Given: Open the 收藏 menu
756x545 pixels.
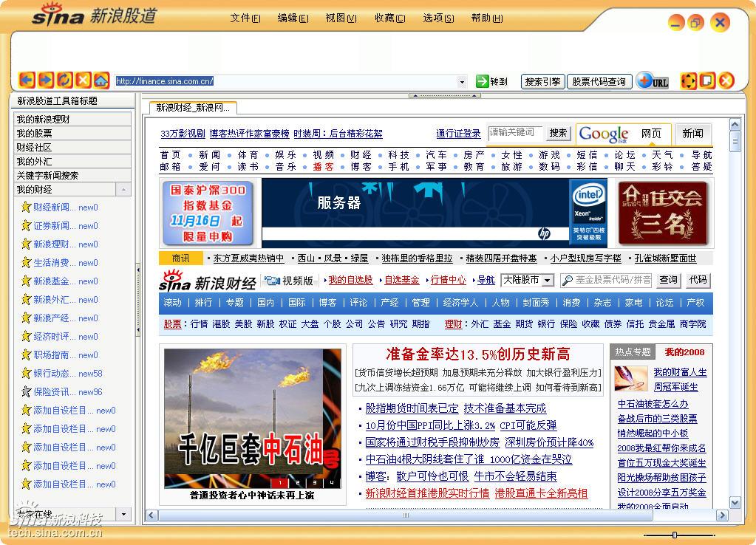Looking at the screenshot, I should click(390, 18).
